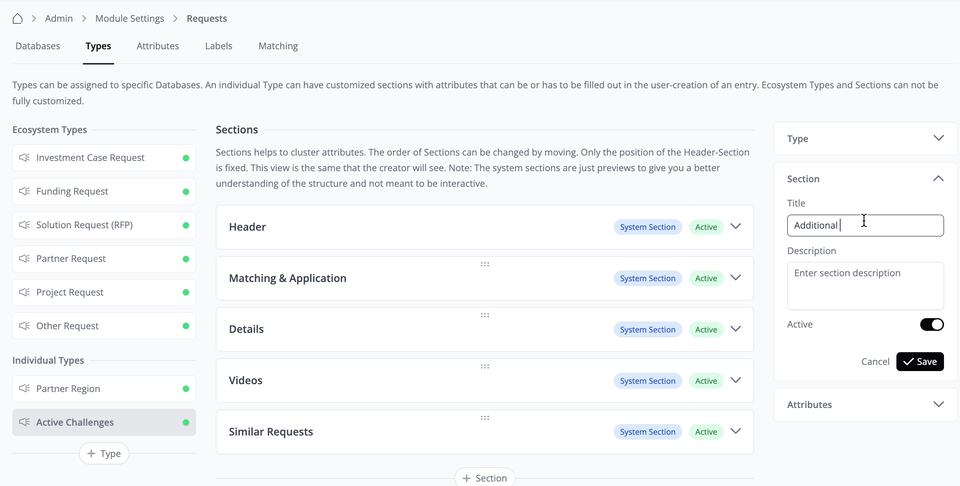Screen dimensions: 960x486
Task: Click drag handle above Similar Requests section
Action: pos(484,418)
